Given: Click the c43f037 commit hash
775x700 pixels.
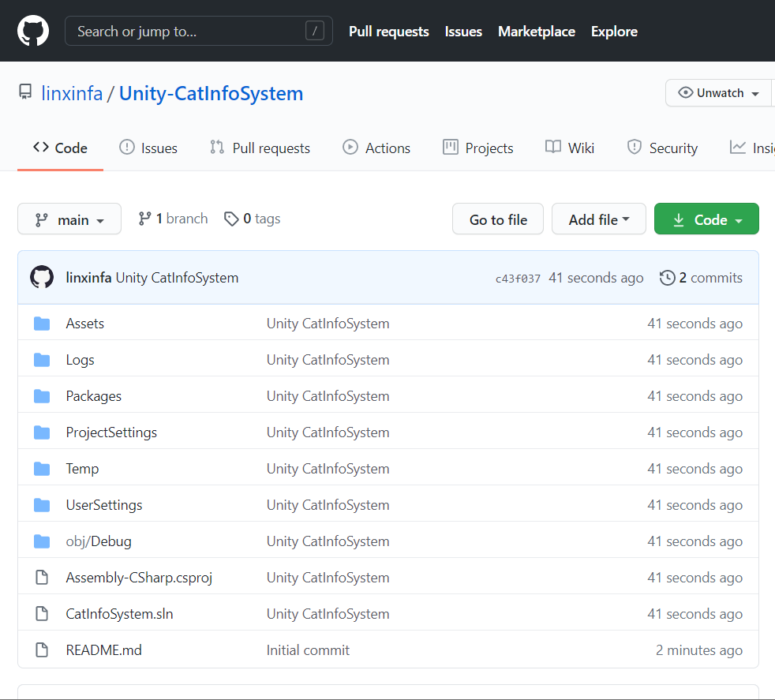Looking at the screenshot, I should (518, 279).
